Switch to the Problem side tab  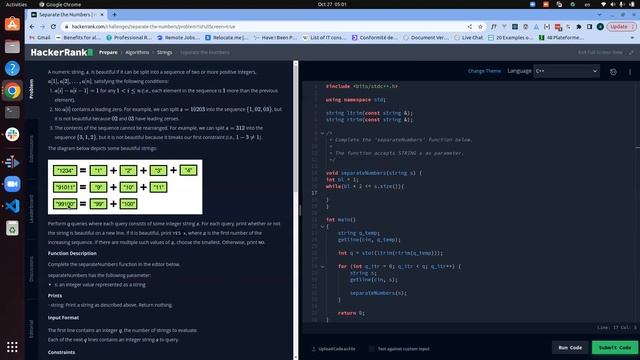pos(31,89)
